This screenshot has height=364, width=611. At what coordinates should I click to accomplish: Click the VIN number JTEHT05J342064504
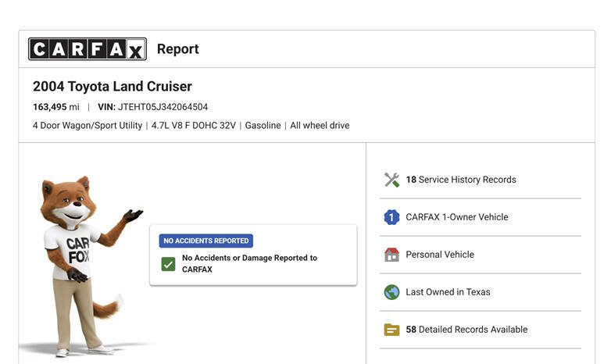tap(163, 107)
